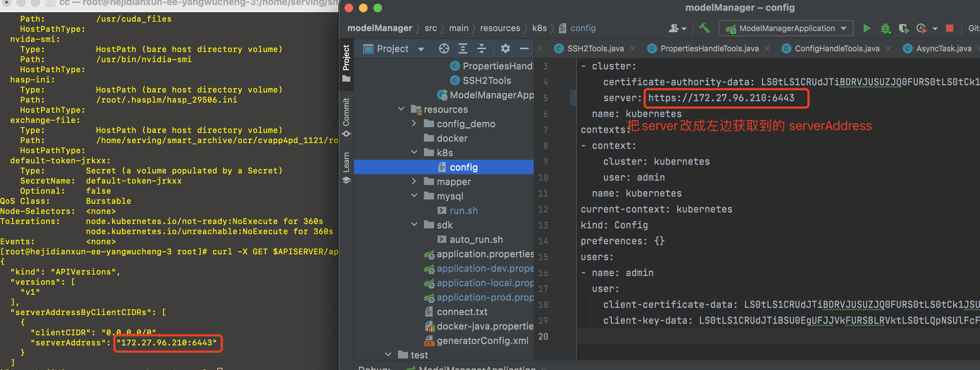This screenshot has height=370, width=980.
Task: Close the ConfigHandleTools.java tab
Action: [888, 48]
